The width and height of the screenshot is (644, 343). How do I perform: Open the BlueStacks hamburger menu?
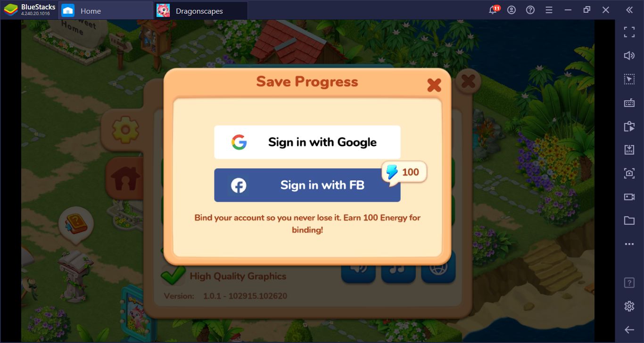click(549, 10)
